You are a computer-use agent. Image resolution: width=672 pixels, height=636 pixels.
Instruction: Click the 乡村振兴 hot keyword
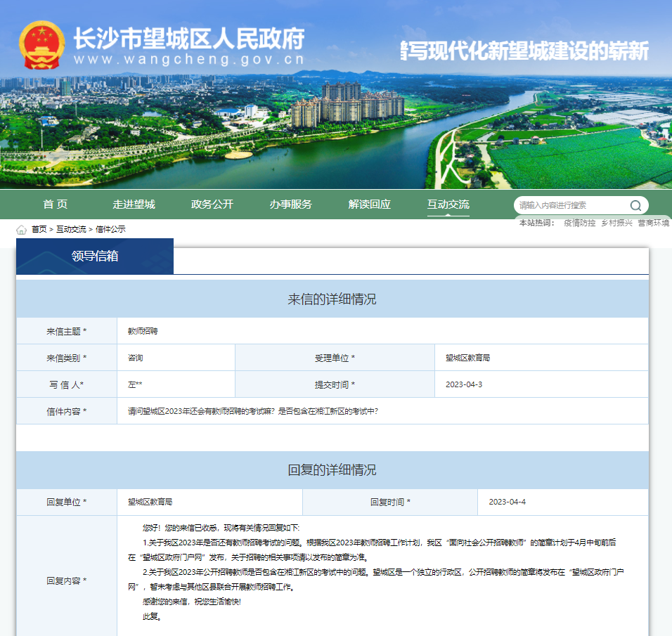(616, 223)
